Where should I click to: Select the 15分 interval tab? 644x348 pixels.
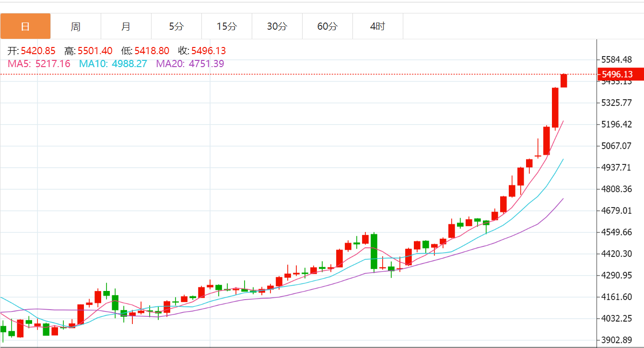click(227, 26)
